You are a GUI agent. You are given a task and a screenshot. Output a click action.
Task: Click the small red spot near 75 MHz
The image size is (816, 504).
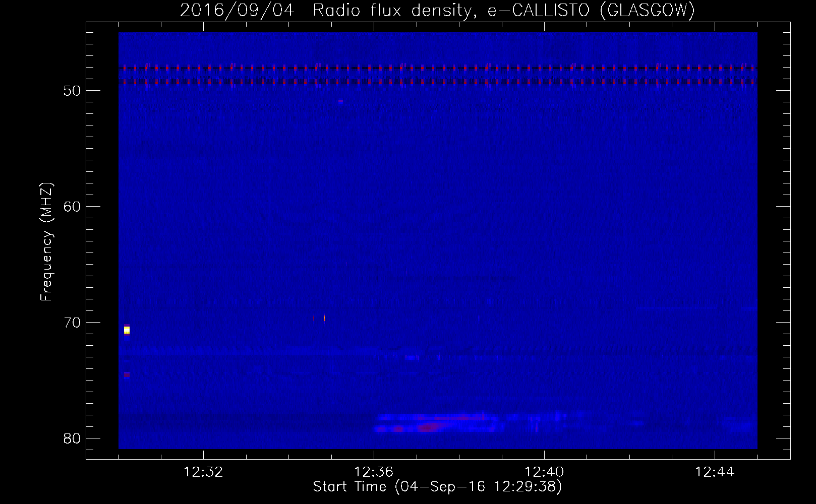(127, 374)
